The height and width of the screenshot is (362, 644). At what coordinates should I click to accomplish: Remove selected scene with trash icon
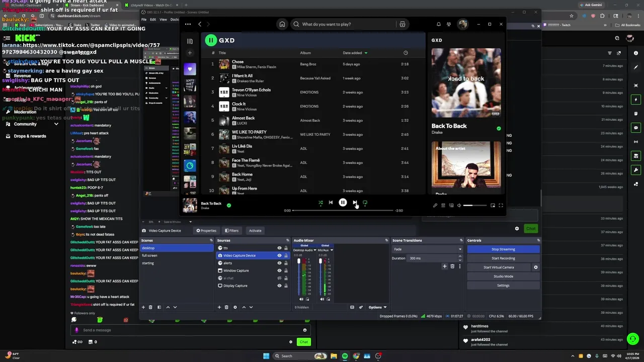point(150,307)
